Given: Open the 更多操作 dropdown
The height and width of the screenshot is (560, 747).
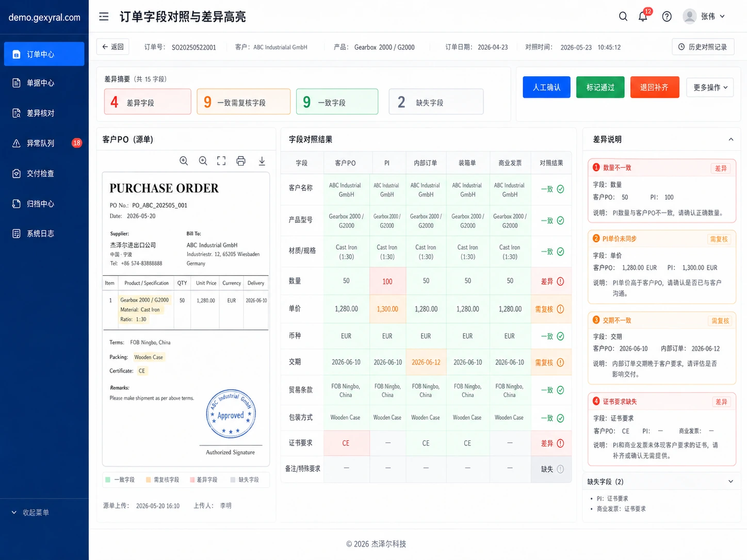Looking at the screenshot, I should pos(710,87).
